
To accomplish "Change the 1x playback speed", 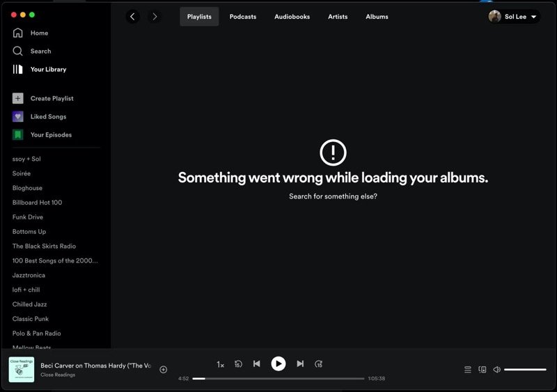I will 220,364.
